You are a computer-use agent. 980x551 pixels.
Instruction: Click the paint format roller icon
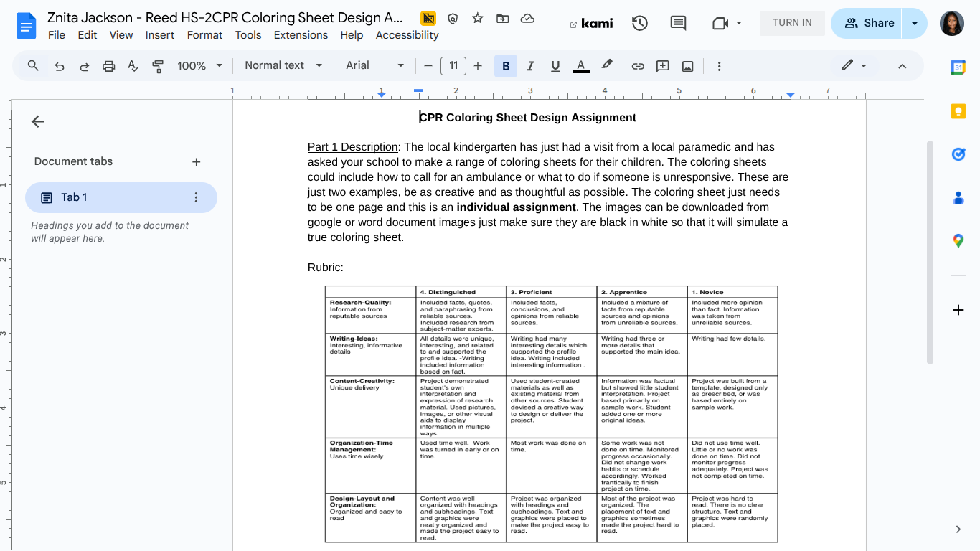pyautogui.click(x=158, y=66)
